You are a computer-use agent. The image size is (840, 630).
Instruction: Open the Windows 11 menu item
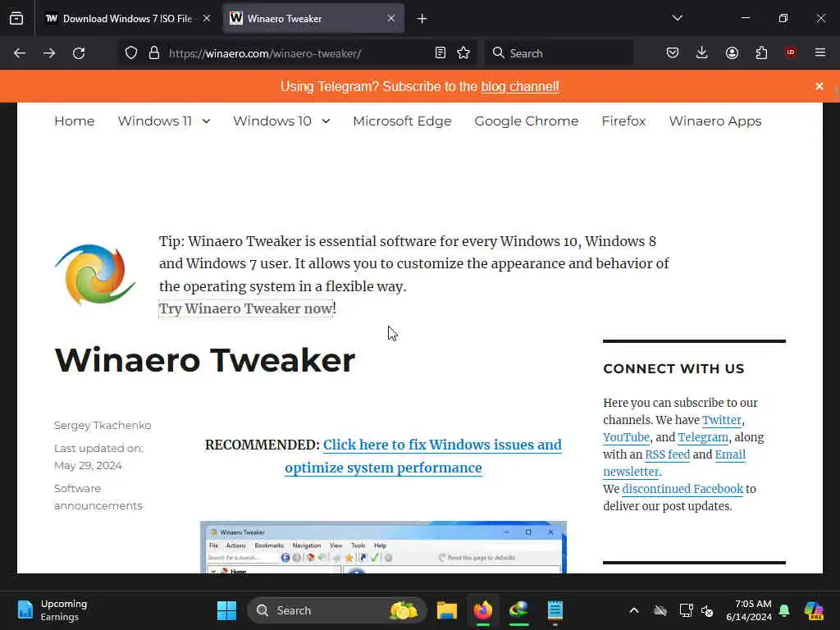[155, 121]
